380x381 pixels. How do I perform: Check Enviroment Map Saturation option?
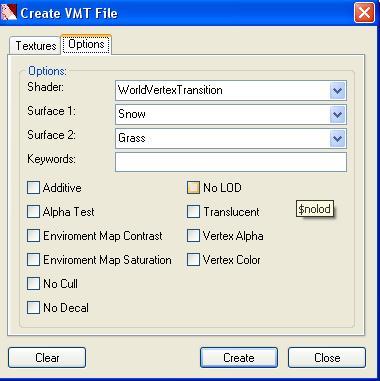33,260
